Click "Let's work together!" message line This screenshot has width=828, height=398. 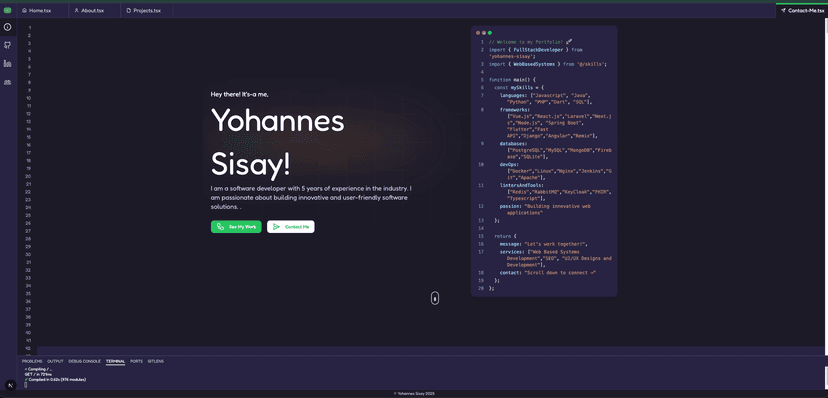544,244
